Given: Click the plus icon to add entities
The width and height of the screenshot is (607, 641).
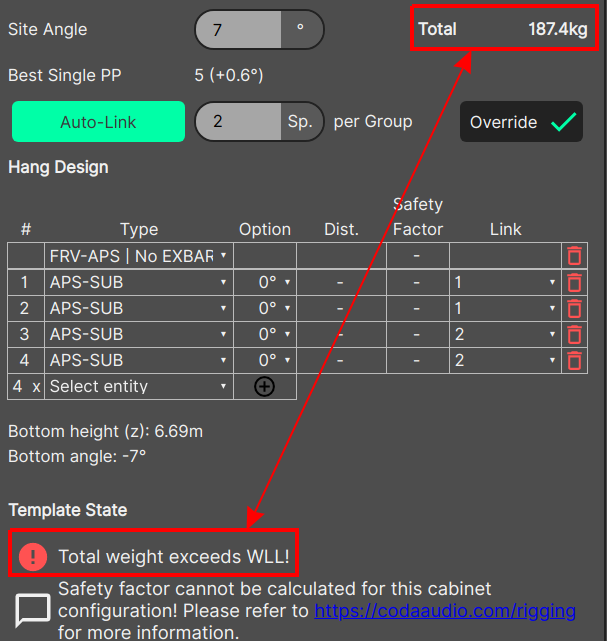Looking at the screenshot, I should [264, 386].
